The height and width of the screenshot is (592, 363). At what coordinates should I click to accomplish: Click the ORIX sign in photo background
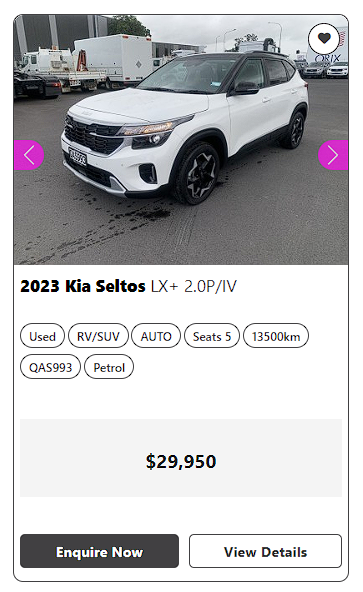click(328, 58)
